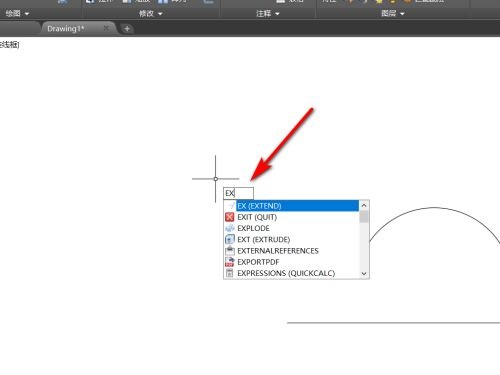Click the arc object in the drawing
This screenshot has width=500, height=375.
coord(434,208)
